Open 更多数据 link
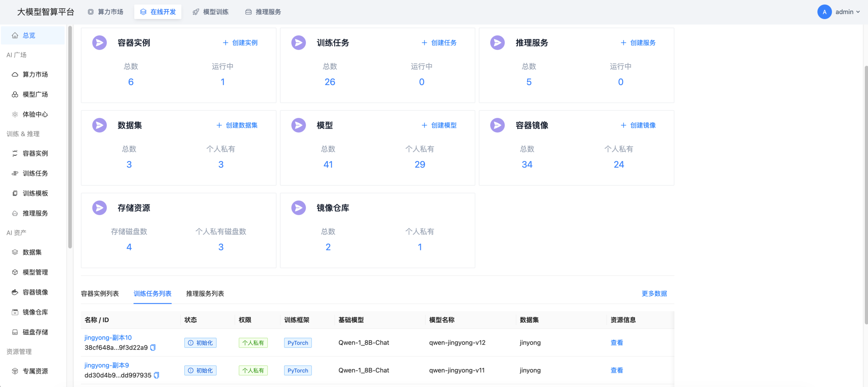Screen dimensions: 868x387 (654, 294)
